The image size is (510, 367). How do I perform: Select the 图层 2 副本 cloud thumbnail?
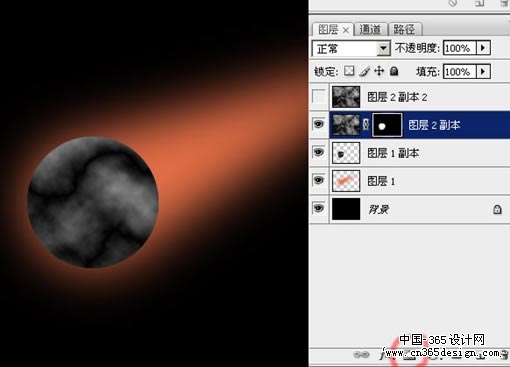click(346, 125)
